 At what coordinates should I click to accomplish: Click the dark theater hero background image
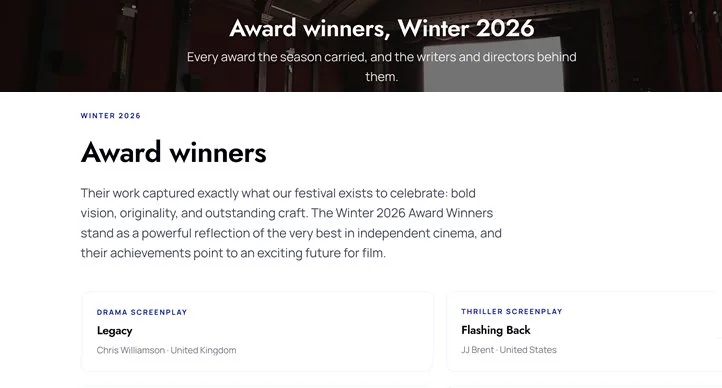[92, 46]
